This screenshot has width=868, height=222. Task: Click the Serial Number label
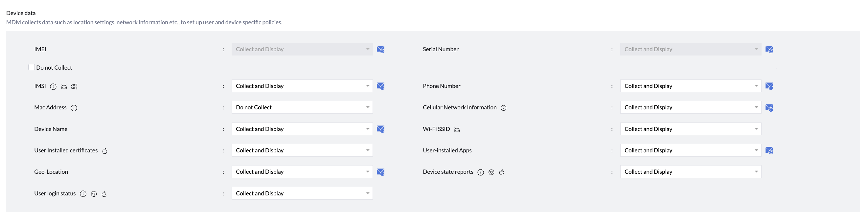click(x=440, y=49)
